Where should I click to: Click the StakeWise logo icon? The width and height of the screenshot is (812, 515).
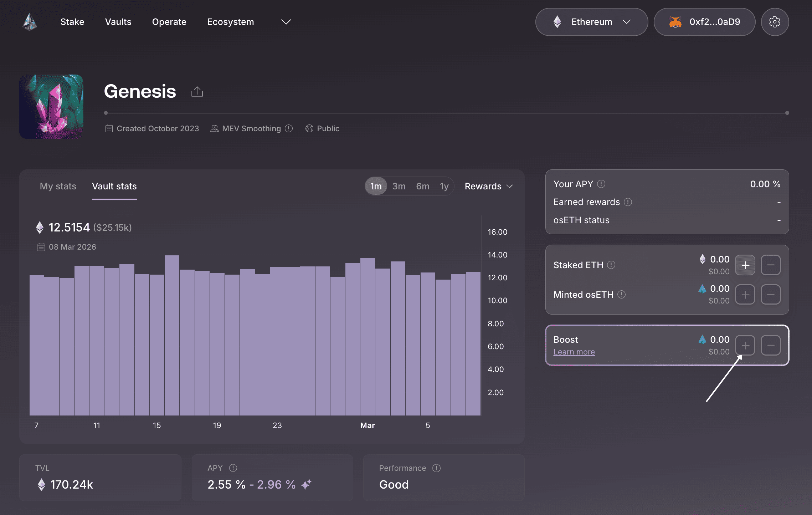(x=30, y=22)
